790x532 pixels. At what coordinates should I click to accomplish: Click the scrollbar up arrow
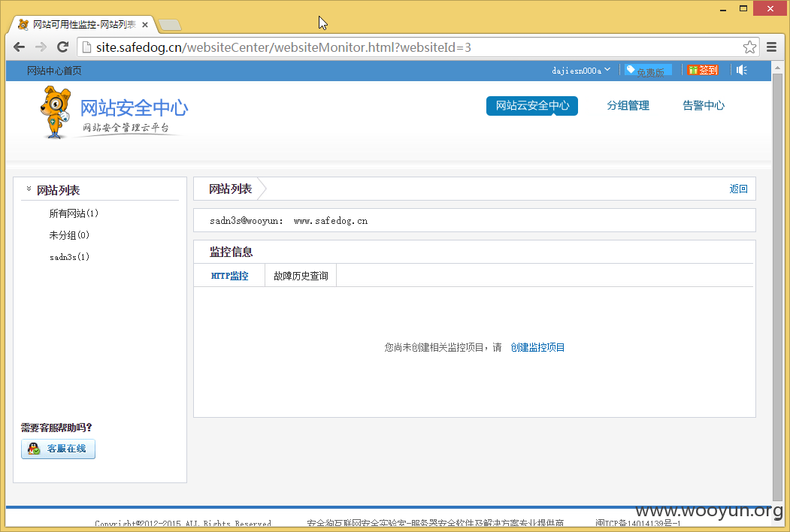pos(777,67)
